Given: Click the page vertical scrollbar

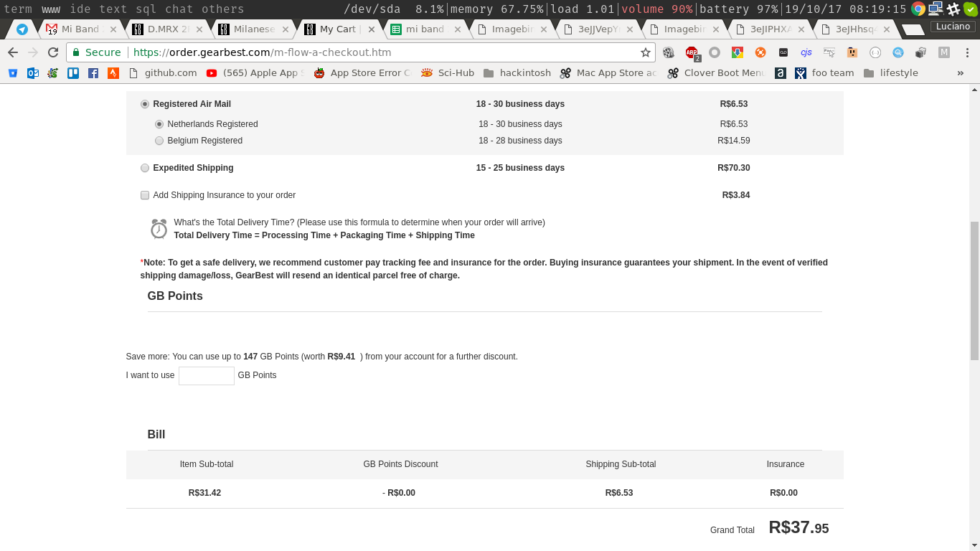Looking at the screenshot, I should [974, 291].
